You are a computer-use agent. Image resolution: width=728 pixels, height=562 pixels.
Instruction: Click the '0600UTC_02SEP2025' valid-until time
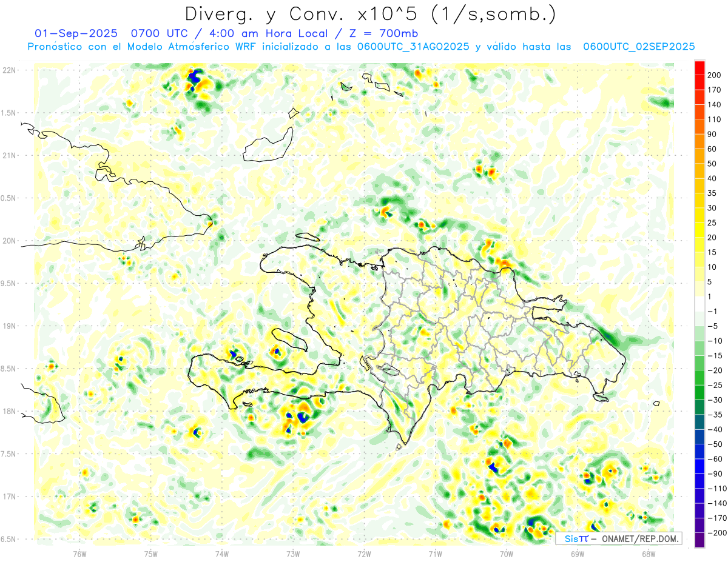click(639, 47)
